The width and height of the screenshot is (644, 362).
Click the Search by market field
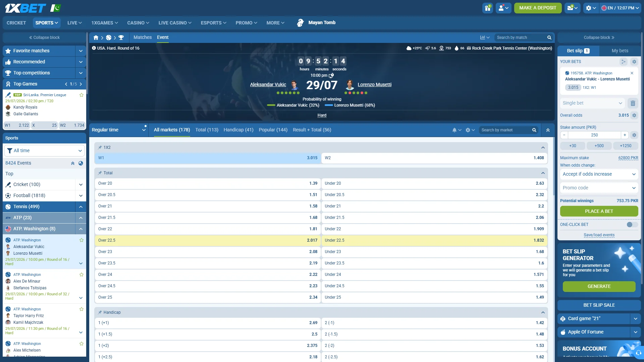click(x=505, y=130)
